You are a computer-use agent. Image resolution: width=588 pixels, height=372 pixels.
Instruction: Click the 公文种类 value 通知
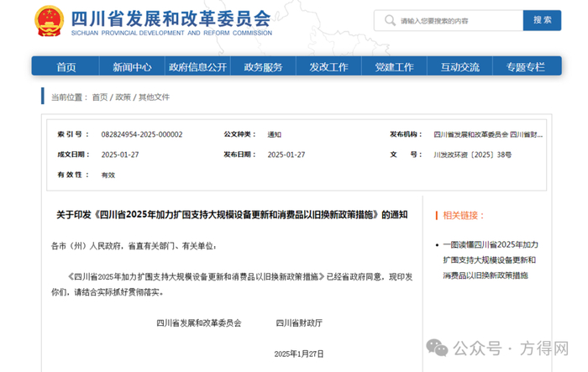274,134
